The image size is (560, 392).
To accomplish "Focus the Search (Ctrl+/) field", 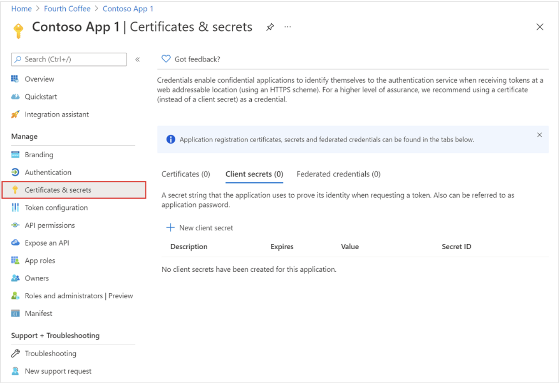I will click(69, 60).
